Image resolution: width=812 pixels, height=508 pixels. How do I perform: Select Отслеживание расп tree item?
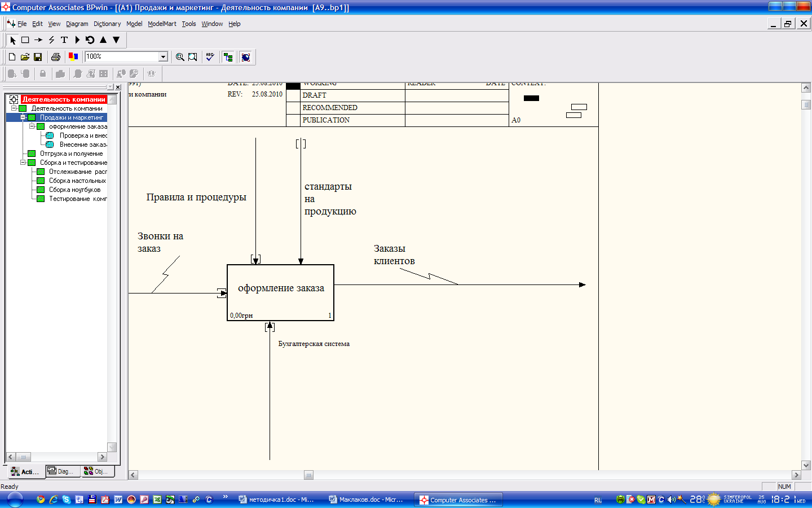(x=78, y=172)
